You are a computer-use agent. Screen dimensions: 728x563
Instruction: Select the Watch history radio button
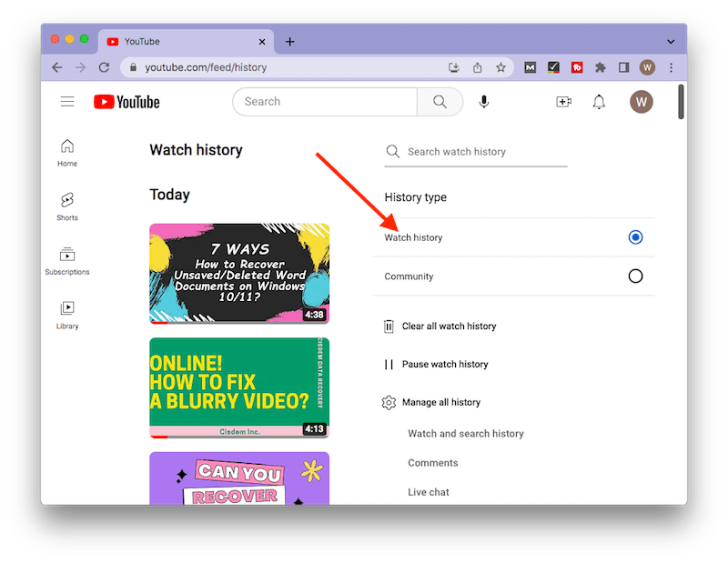click(x=635, y=237)
